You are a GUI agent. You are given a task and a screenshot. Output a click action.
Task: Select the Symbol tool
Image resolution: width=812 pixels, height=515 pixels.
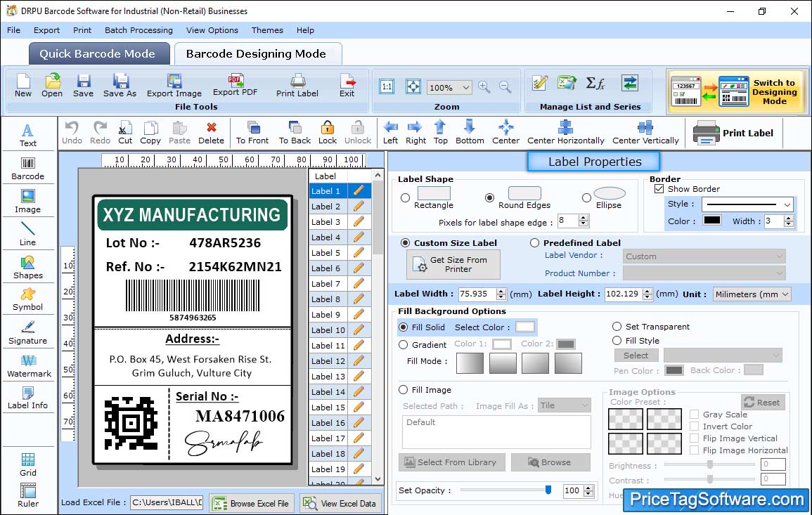click(28, 300)
